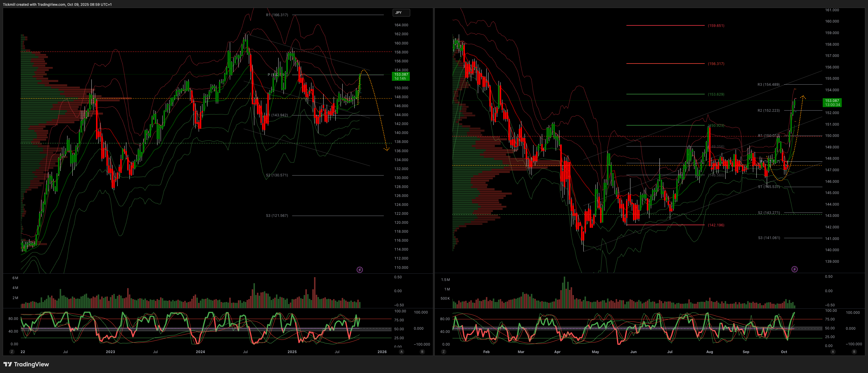Click the Z button on the left chart

(12, 352)
